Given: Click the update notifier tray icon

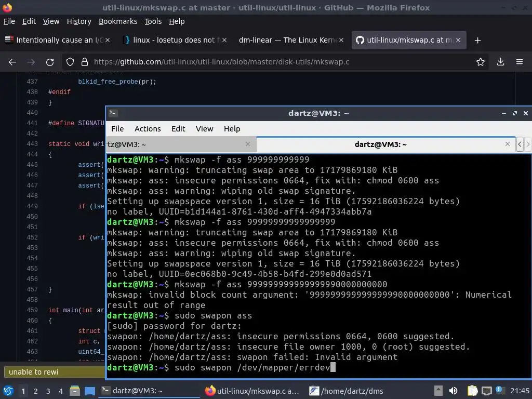Looking at the screenshot, I should [499, 391].
